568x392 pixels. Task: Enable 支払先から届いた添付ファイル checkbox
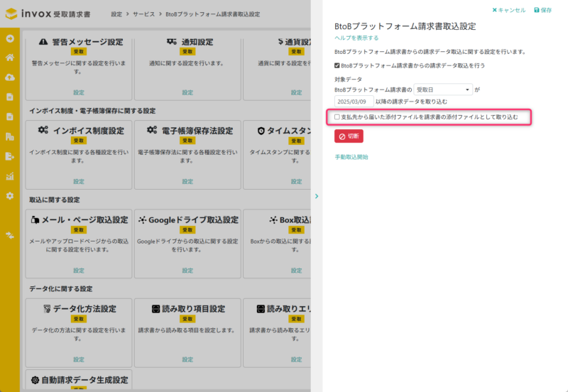[337, 117]
